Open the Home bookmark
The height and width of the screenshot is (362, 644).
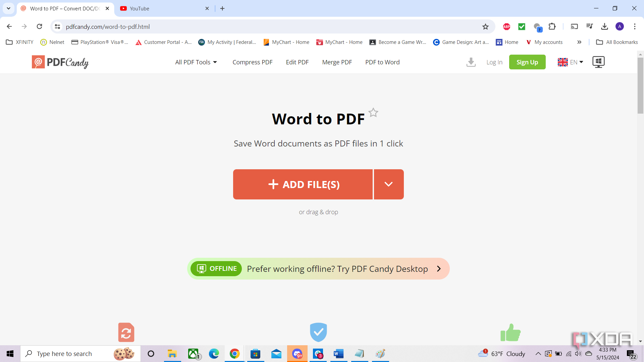507,42
